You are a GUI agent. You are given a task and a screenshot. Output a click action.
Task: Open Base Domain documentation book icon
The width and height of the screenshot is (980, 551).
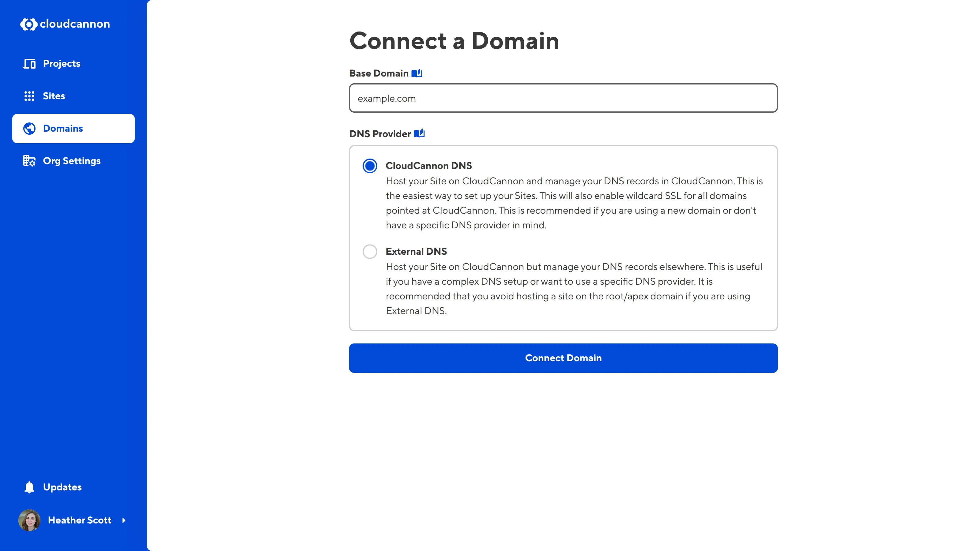417,73
